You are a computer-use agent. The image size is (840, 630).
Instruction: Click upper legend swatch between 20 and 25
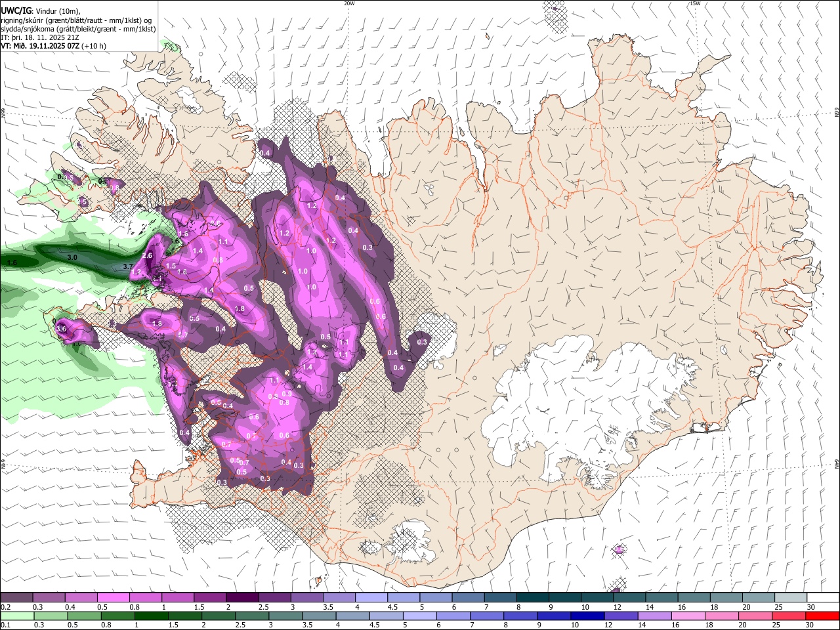pos(759,597)
